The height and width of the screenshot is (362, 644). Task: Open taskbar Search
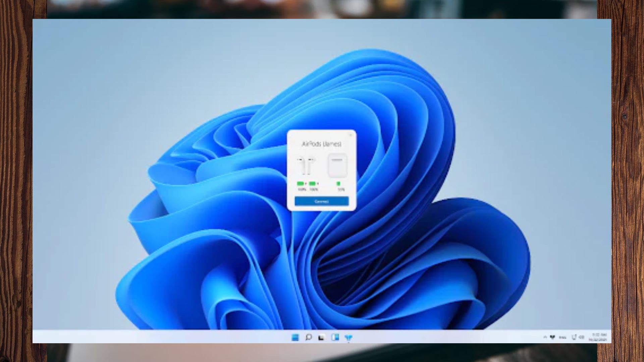[x=308, y=337]
